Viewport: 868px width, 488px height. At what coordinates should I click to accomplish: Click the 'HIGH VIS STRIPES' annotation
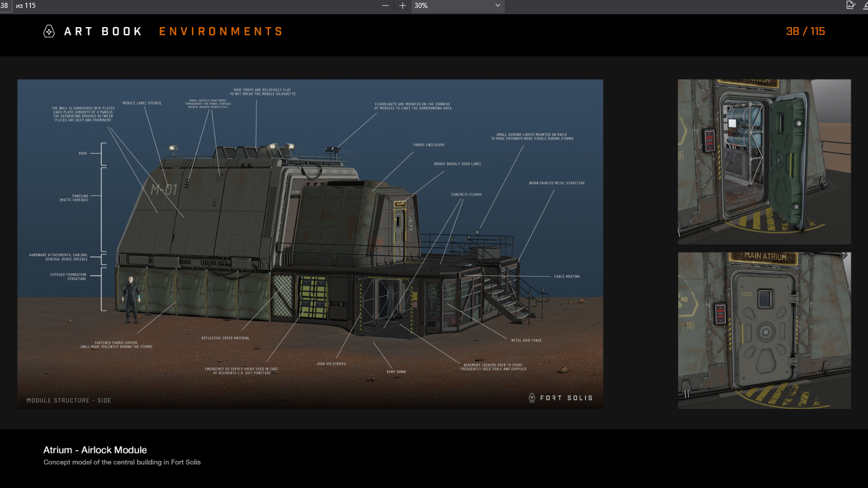pyautogui.click(x=332, y=364)
